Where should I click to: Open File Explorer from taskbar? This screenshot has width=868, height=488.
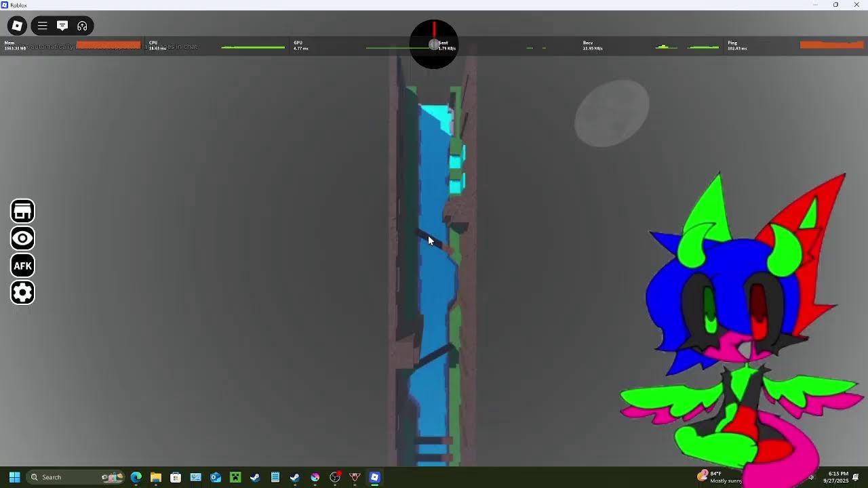pos(155,477)
